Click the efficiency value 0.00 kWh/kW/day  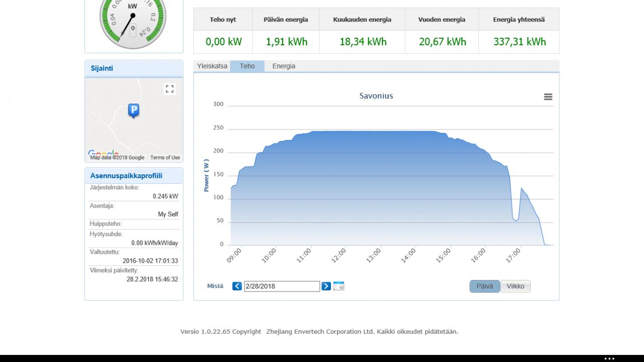[x=154, y=243]
